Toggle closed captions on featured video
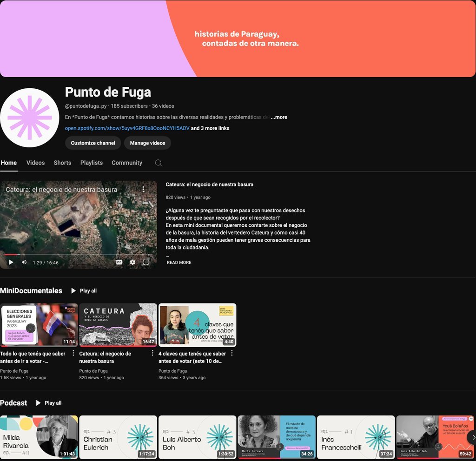 click(x=119, y=262)
